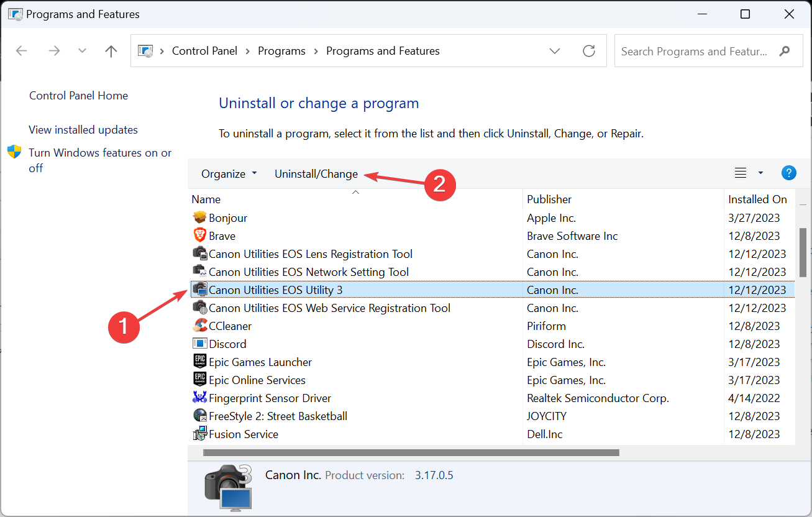Click the Programs breadcrumb
The height and width of the screenshot is (517, 812).
point(281,51)
